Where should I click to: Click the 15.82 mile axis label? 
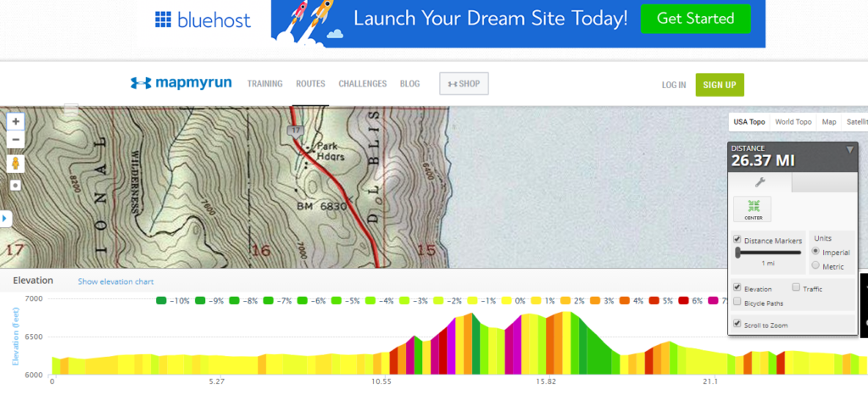pos(546,381)
